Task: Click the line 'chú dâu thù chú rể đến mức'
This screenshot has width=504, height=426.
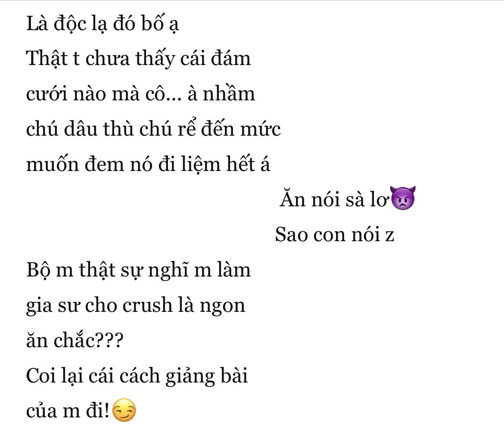Action: tap(153, 129)
